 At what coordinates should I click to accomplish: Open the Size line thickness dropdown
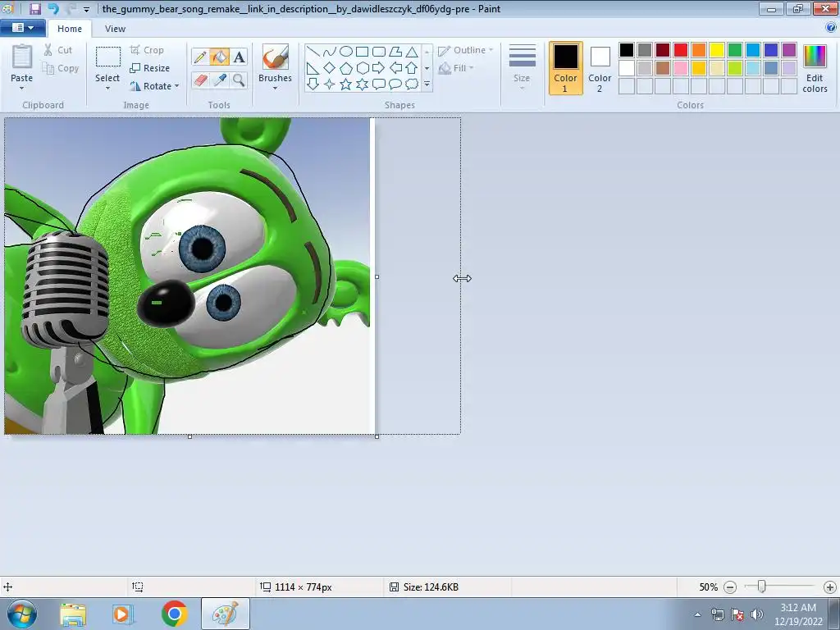tap(522, 68)
